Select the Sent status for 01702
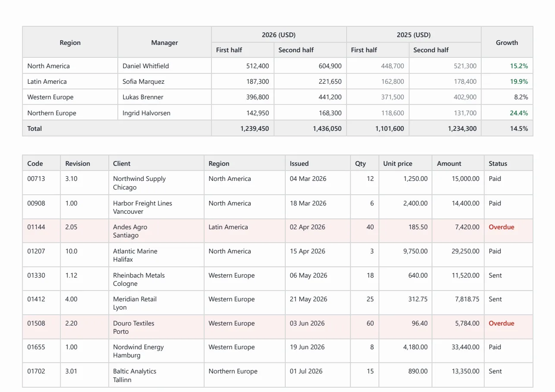This screenshot has width=555, height=392. click(495, 371)
